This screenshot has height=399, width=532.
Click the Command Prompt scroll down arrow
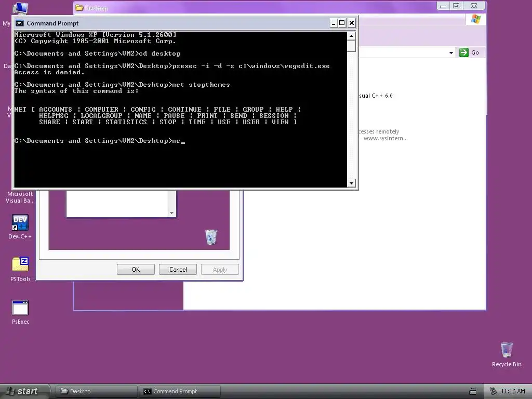pos(351,183)
